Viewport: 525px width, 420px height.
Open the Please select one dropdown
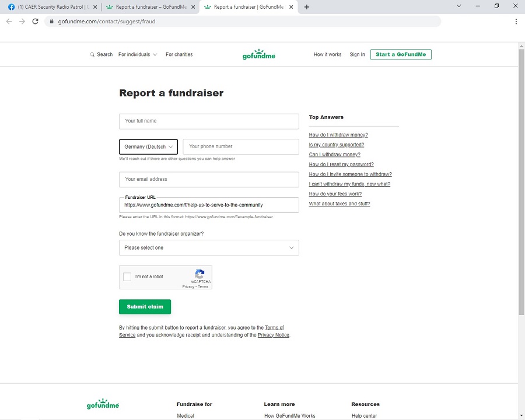pyautogui.click(x=209, y=248)
